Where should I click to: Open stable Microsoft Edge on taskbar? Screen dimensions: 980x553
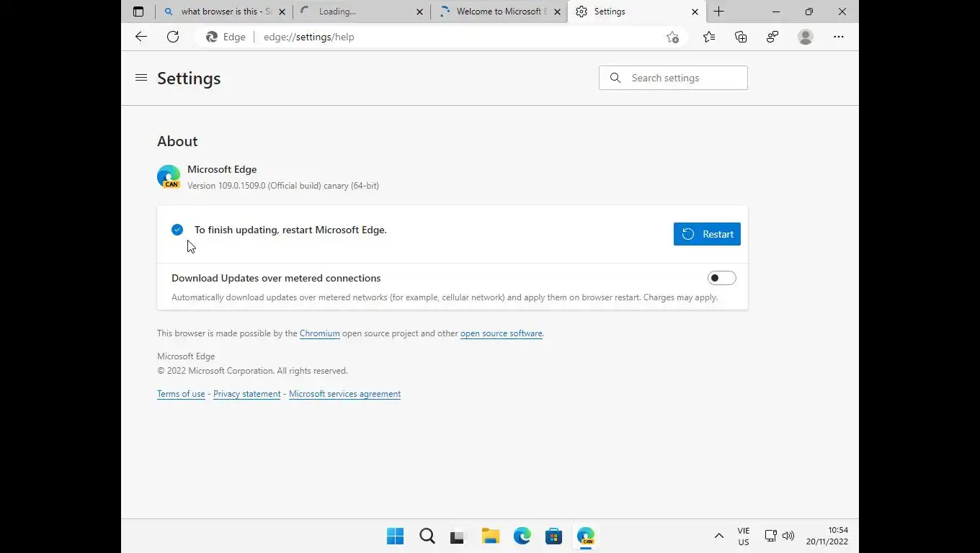click(522, 536)
